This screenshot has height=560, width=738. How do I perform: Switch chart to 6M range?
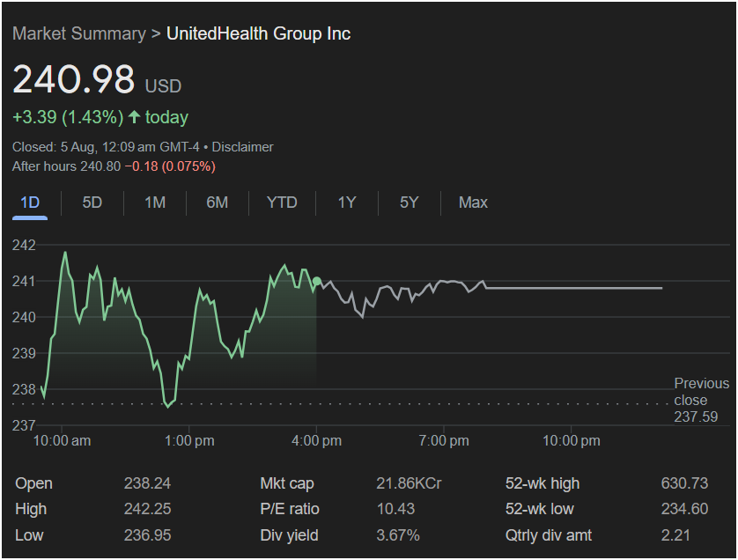pos(218,203)
